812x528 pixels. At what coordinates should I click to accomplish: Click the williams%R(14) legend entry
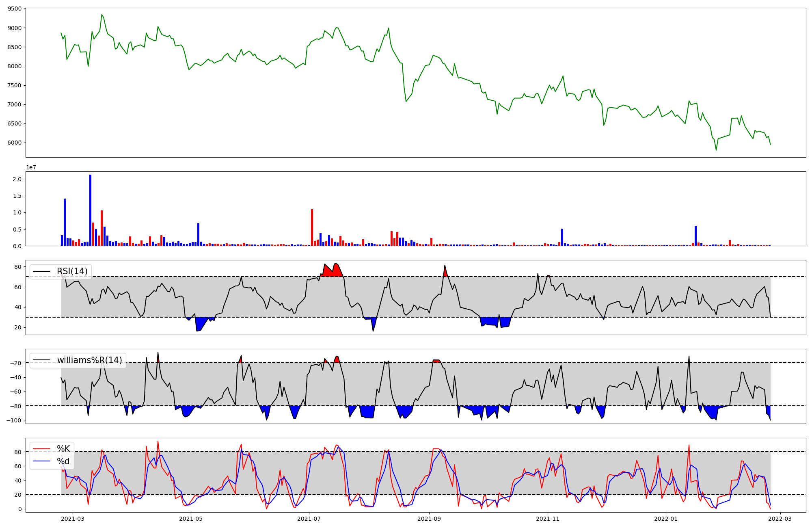tap(89, 360)
